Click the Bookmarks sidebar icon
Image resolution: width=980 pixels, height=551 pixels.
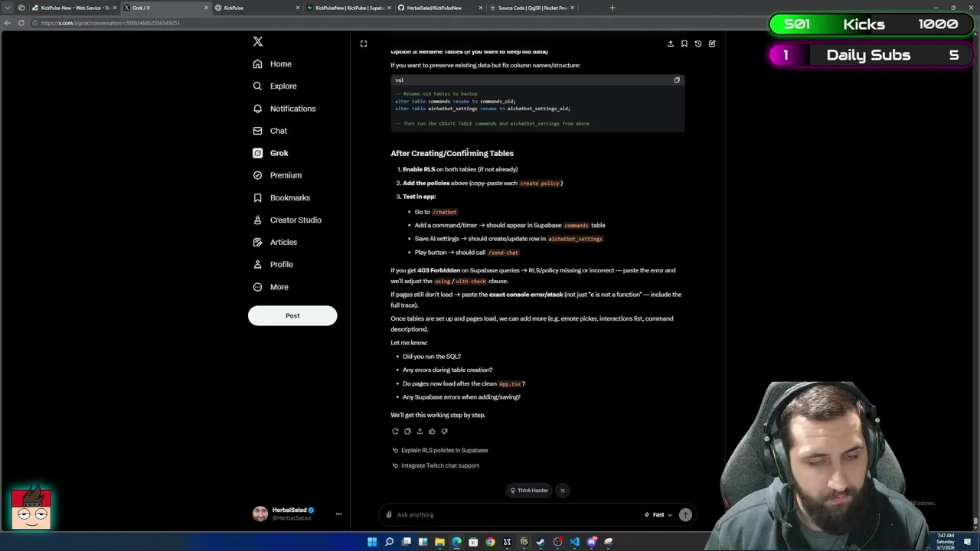coord(257,197)
